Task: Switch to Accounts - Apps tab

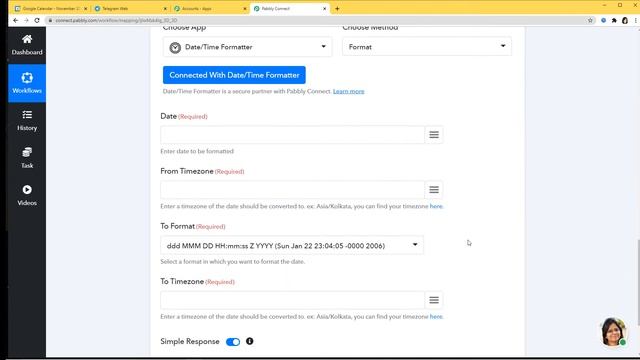Action: pyautogui.click(x=210, y=9)
